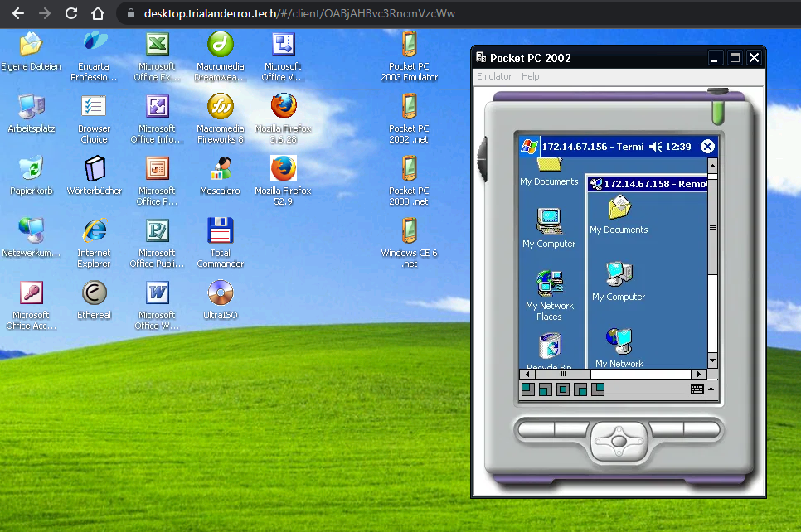801x532 pixels.
Task: Open Eigene Dateien desktop folder
Action: coord(31,51)
